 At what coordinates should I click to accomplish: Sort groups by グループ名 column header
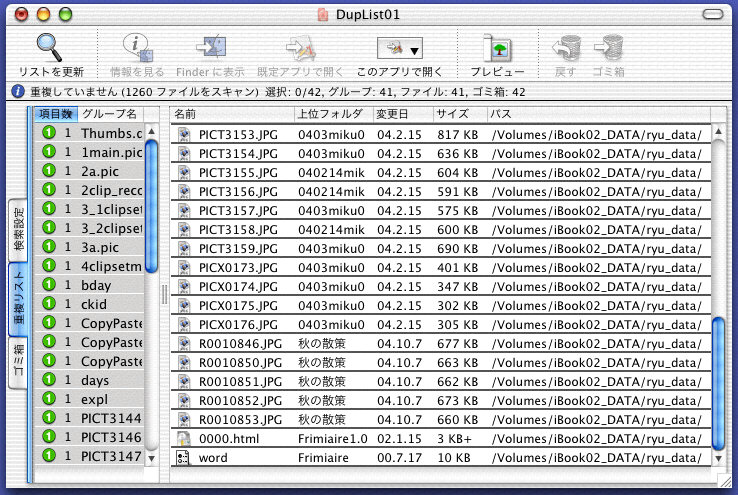(110, 114)
